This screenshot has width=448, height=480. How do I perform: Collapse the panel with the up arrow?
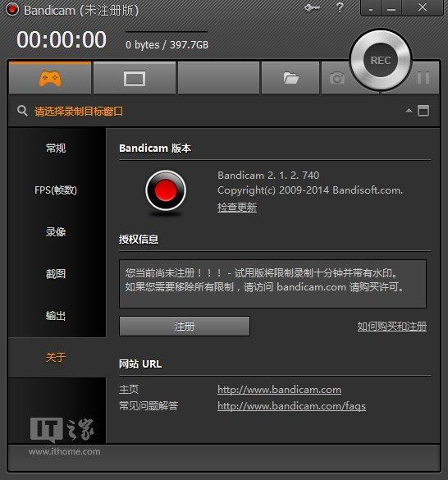tap(409, 111)
